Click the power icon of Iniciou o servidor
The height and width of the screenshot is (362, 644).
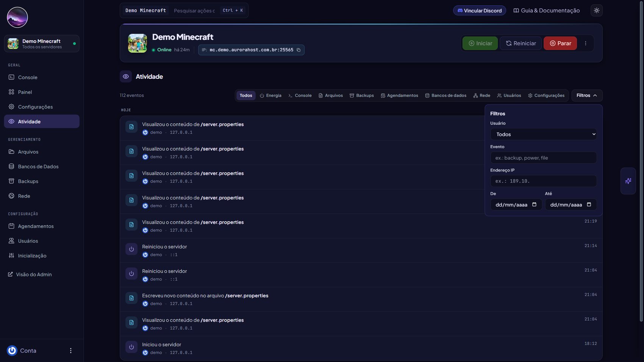pyautogui.click(x=131, y=347)
